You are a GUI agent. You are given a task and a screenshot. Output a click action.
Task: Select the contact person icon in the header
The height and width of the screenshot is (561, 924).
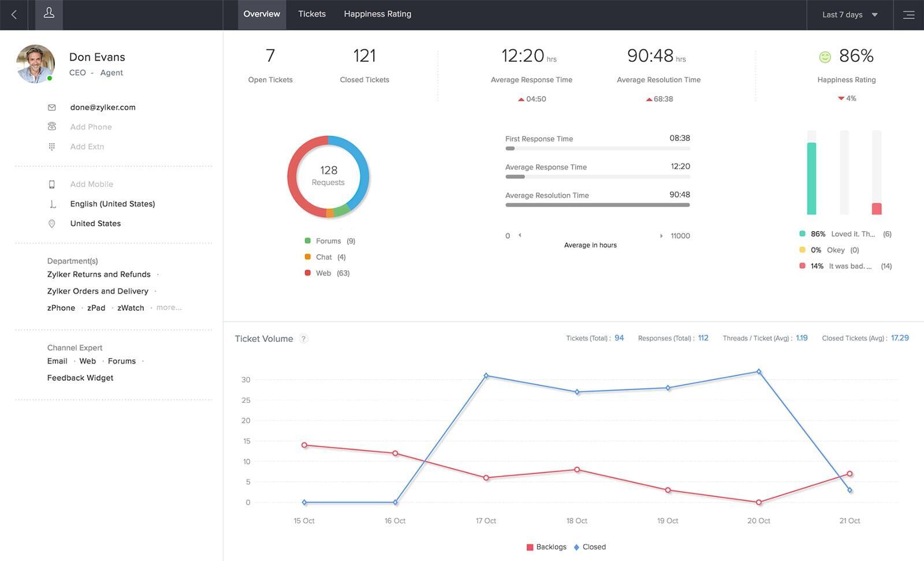pyautogui.click(x=49, y=14)
